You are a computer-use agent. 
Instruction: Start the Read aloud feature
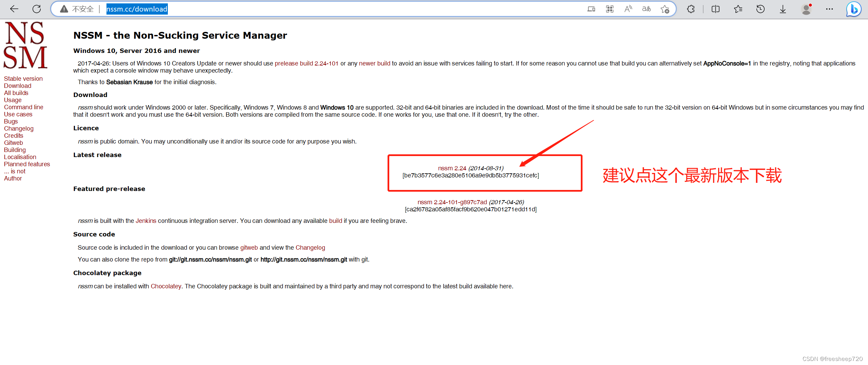point(628,9)
